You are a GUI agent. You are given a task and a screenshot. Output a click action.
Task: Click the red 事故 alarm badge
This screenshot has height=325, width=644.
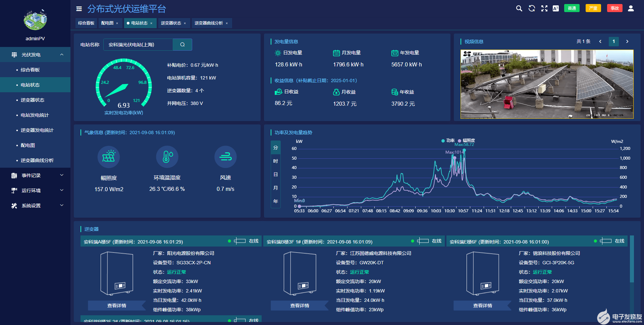pyautogui.click(x=614, y=8)
